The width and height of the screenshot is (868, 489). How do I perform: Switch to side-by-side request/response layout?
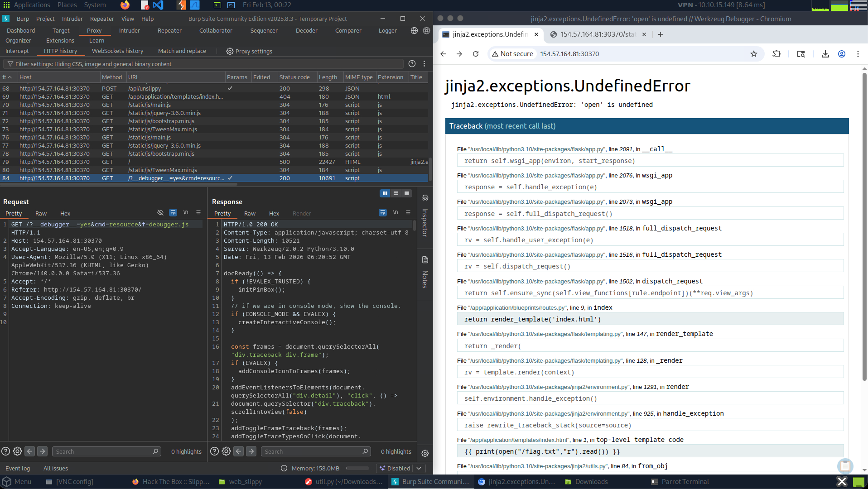pos(385,193)
